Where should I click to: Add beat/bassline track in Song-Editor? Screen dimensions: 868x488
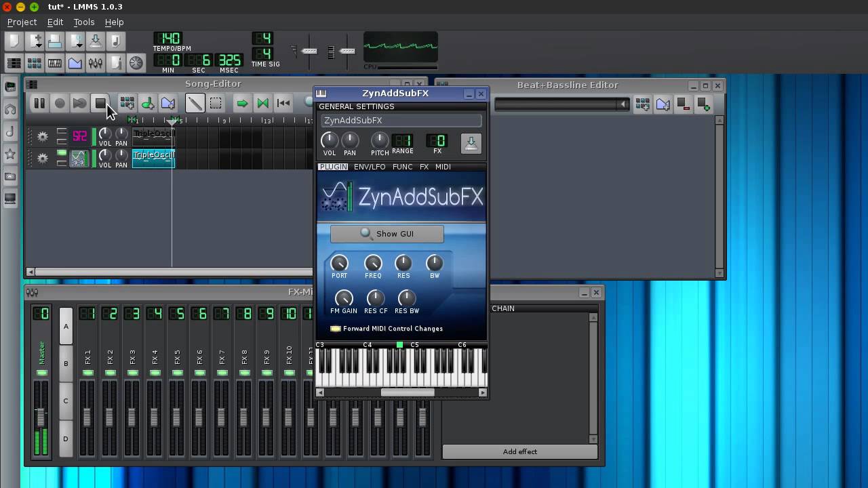click(x=127, y=103)
